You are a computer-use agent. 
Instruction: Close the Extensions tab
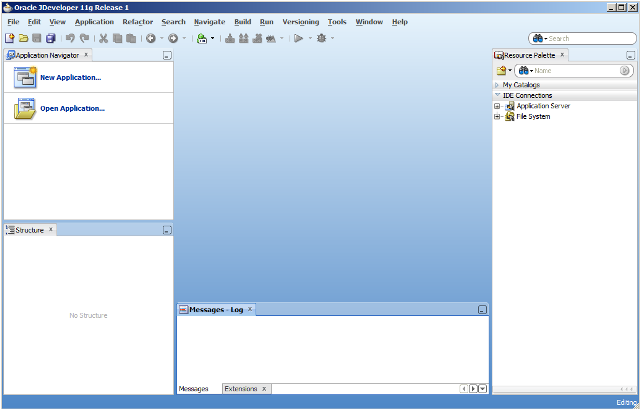click(x=264, y=389)
